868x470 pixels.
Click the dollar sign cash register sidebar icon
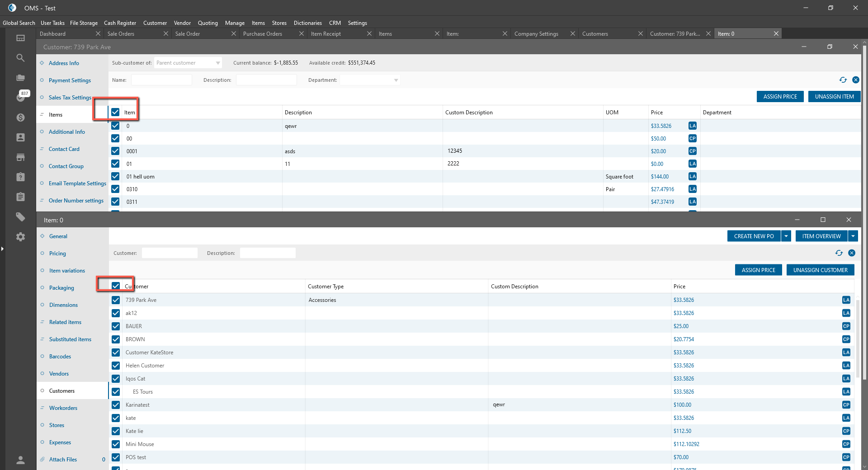[x=20, y=117]
